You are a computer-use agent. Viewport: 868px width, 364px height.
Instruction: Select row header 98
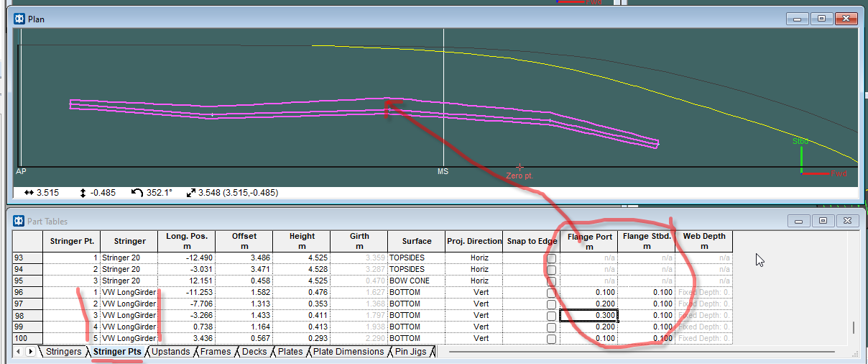pyautogui.click(x=28, y=315)
